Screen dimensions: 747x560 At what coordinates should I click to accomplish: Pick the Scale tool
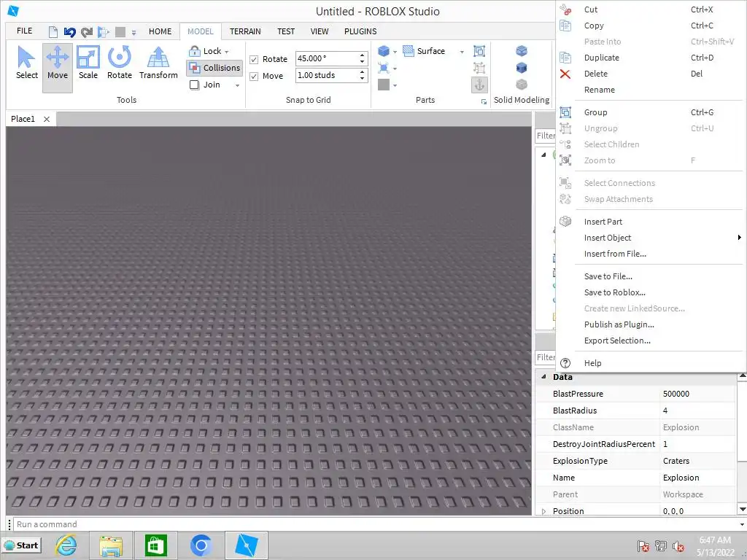pos(88,63)
